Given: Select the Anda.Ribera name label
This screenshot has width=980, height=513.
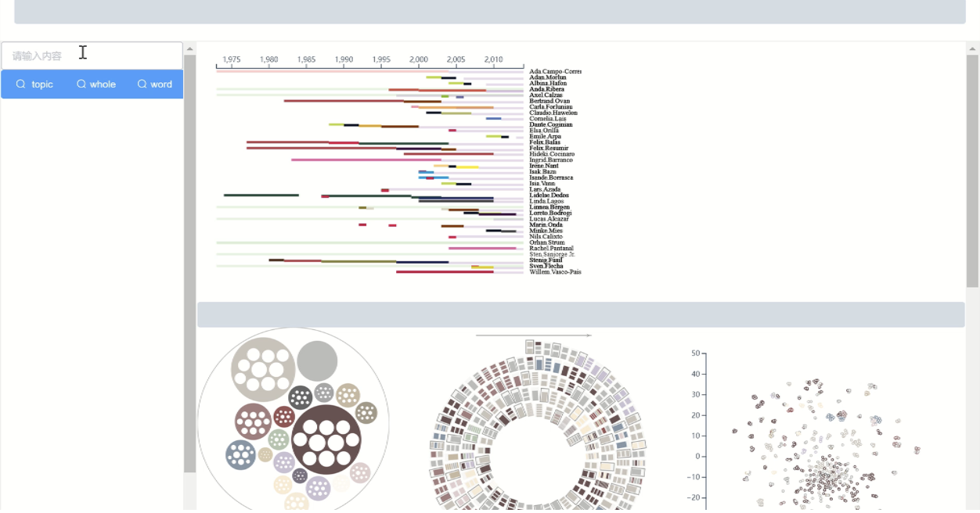Looking at the screenshot, I should (x=546, y=89).
